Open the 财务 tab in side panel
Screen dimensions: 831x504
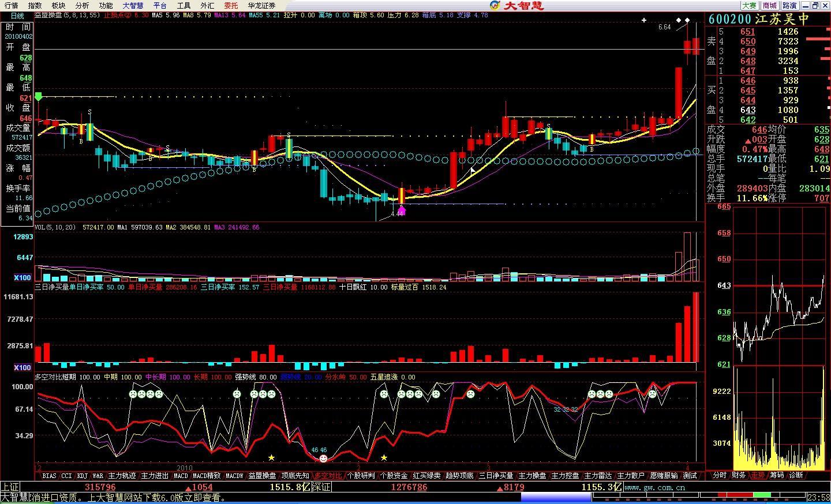coord(739,475)
